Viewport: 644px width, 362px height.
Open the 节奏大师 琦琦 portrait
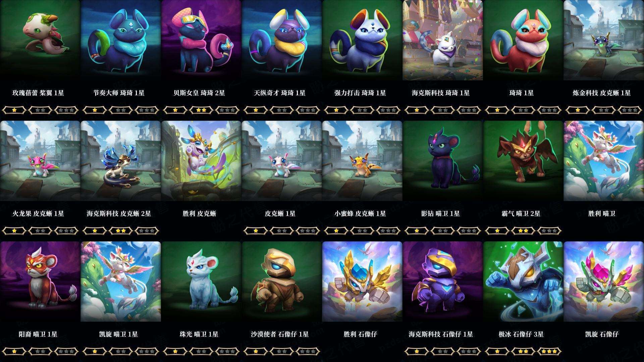(x=120, y=40)
